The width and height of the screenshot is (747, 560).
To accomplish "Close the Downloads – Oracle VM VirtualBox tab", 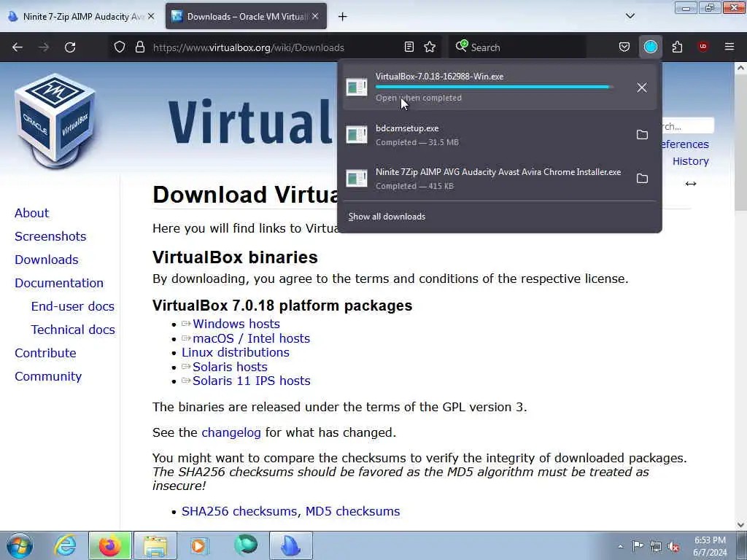I will click(315, 17).
